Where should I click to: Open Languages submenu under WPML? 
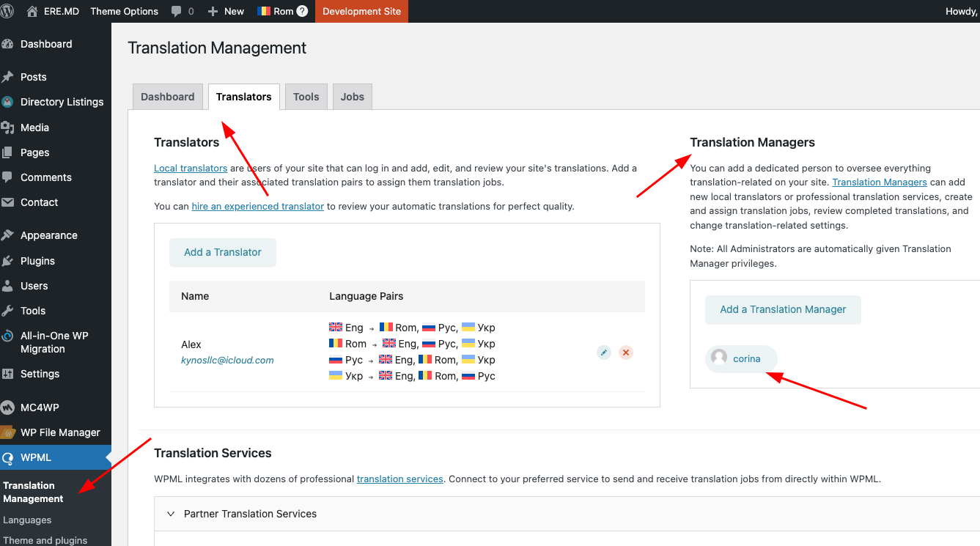point(27,520)
